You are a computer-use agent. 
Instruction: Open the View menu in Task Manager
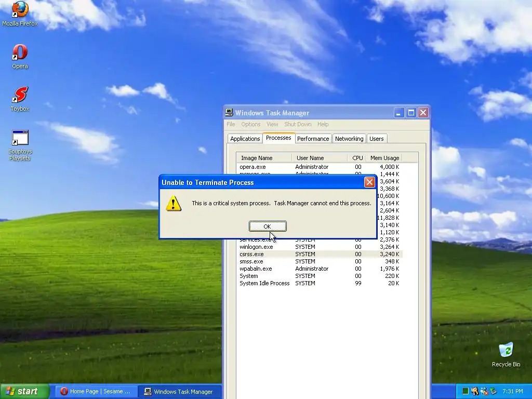(x=272, y=124)
